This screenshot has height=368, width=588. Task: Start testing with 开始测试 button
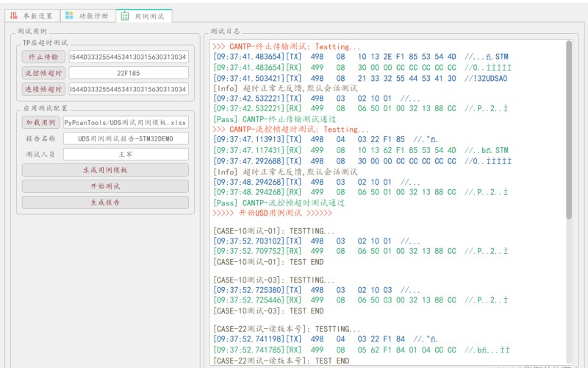pyautogui.click(x=105, y=186)
